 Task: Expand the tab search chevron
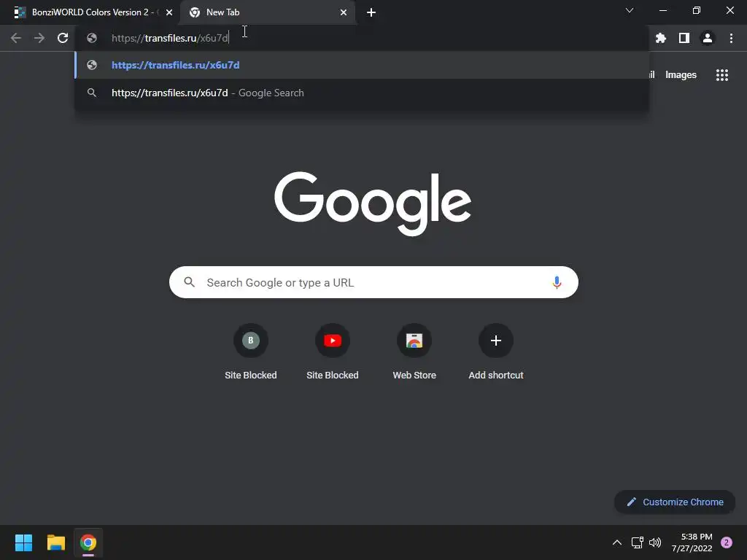click(630, 10)
